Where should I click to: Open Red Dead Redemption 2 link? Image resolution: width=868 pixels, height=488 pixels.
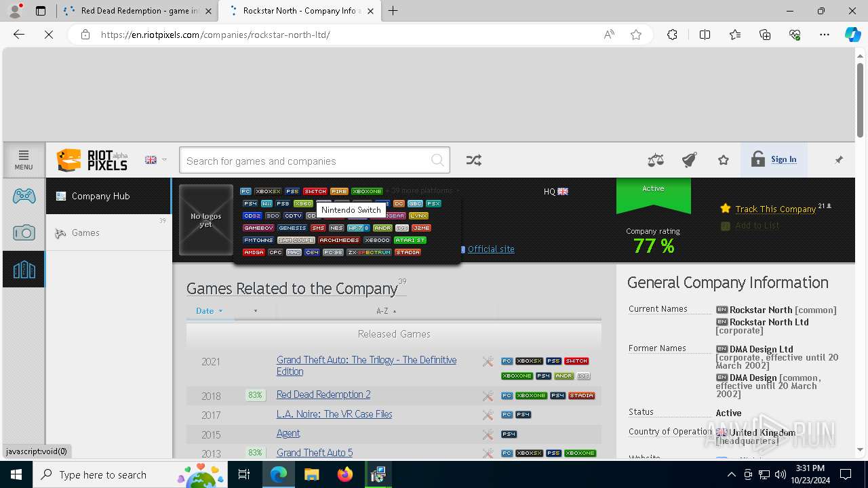point(323,394)
